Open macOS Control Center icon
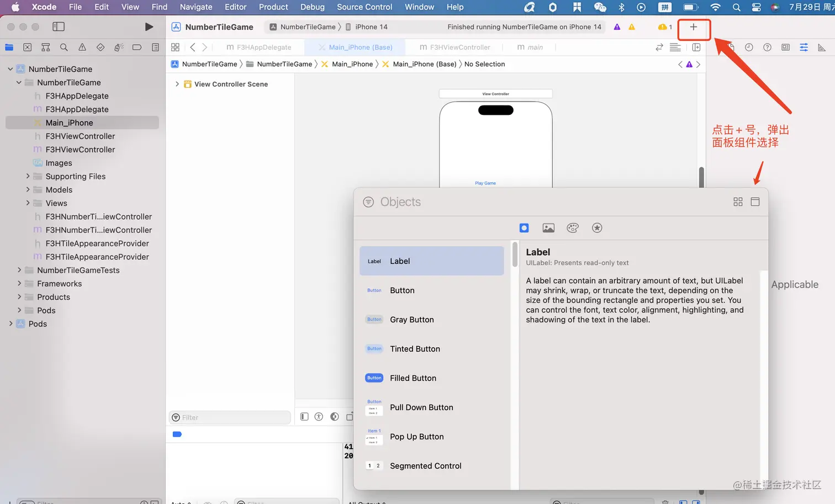835x504 pixels. [757, 7]
